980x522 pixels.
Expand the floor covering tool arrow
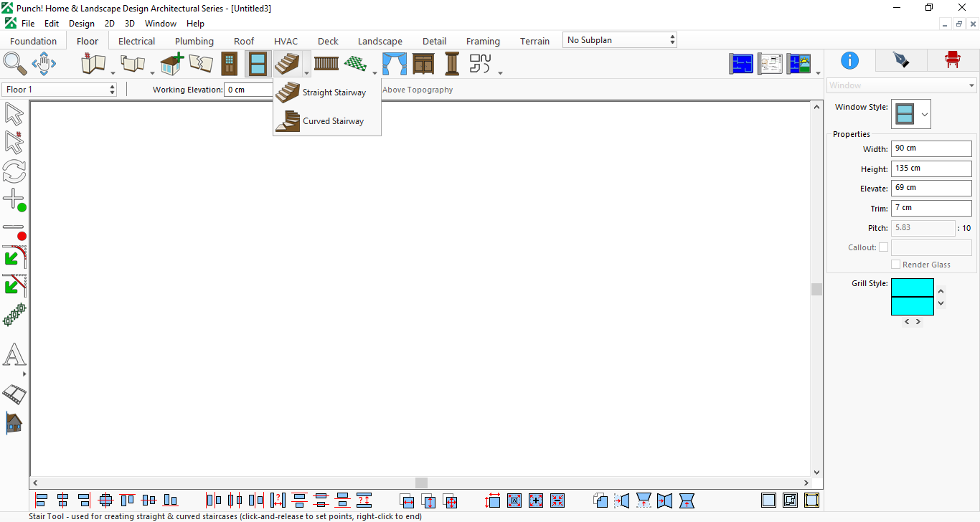[x=374, y=72]
